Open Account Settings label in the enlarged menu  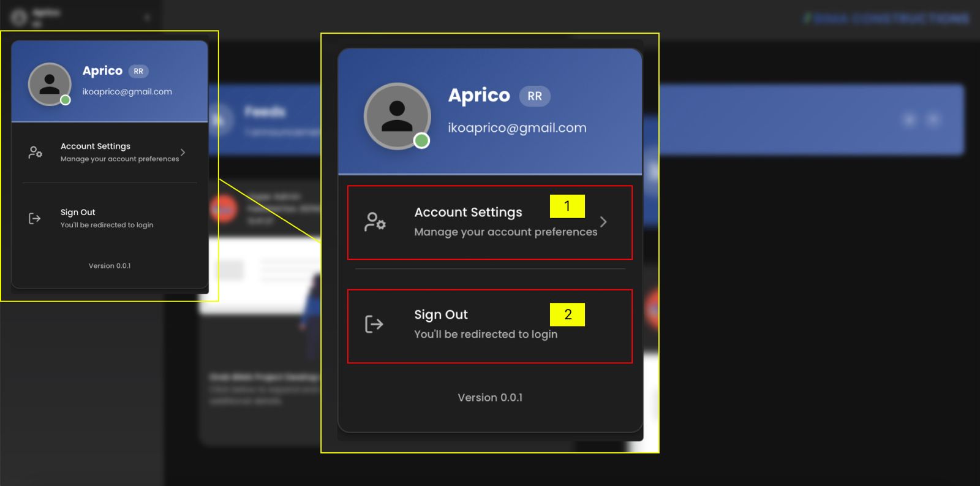point(468,212)
